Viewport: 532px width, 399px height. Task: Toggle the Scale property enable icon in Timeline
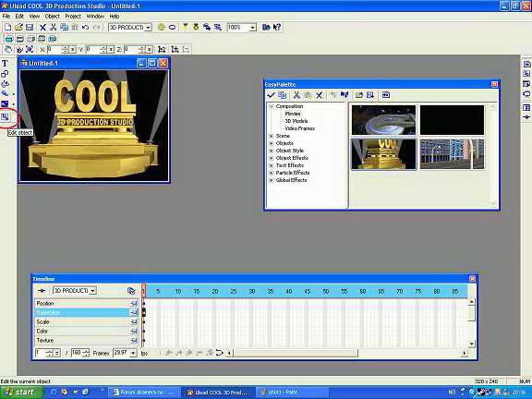pos(134,321)
